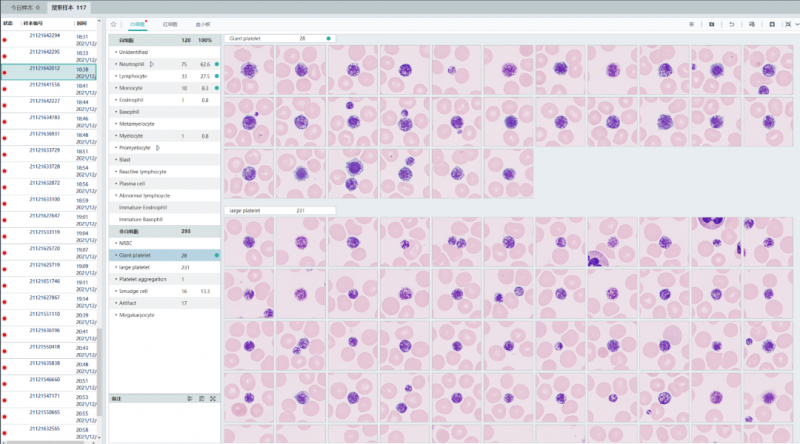Open the chevron dropdown at toolbar far right

tap(797, 24)
